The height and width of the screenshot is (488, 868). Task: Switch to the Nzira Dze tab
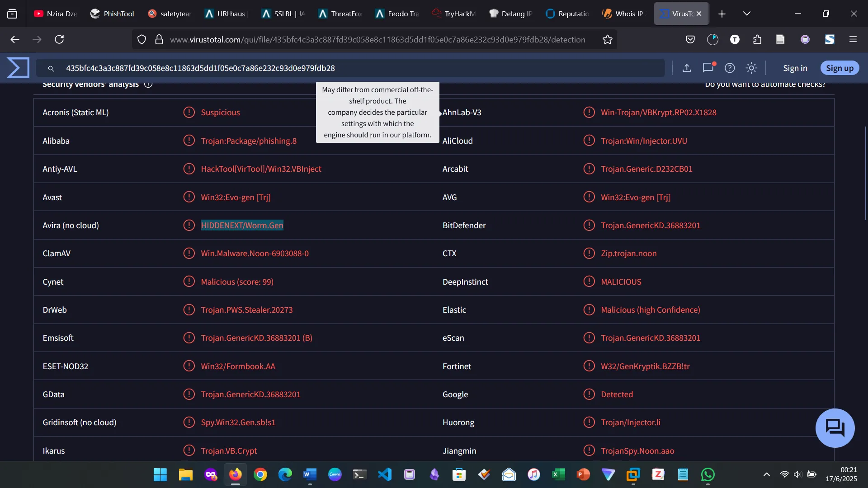56,14
